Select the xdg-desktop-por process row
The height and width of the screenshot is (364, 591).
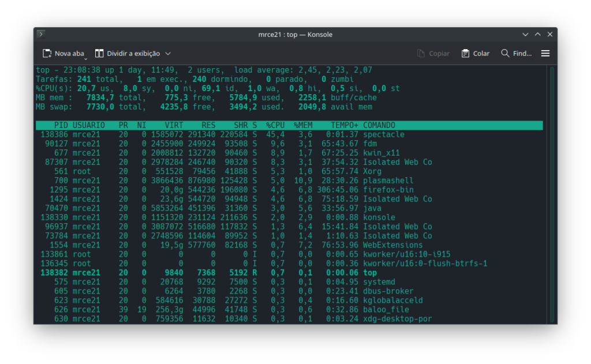289,319
